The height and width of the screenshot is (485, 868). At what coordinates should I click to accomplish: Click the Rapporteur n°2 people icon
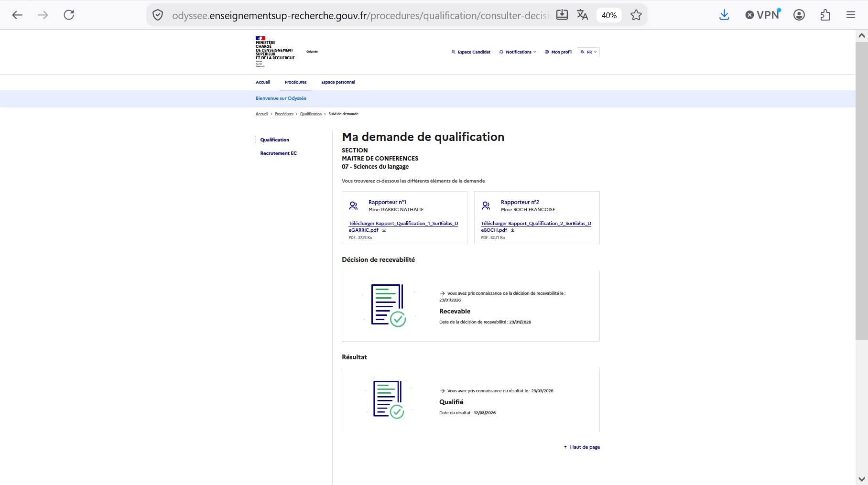coord(486,205)
